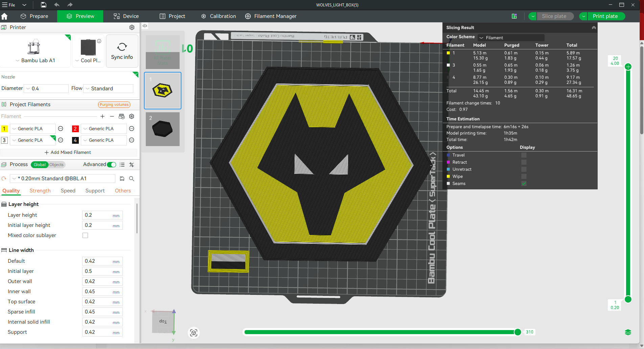Collapse the Slicing Result panel
The height and width of the screenshot is (349, 644).
coord(594,28)
